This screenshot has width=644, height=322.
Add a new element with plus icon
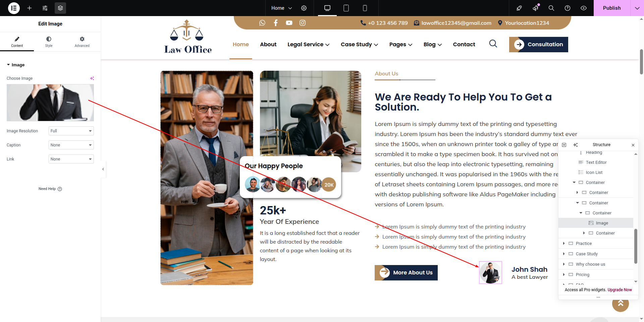(30, 8)
